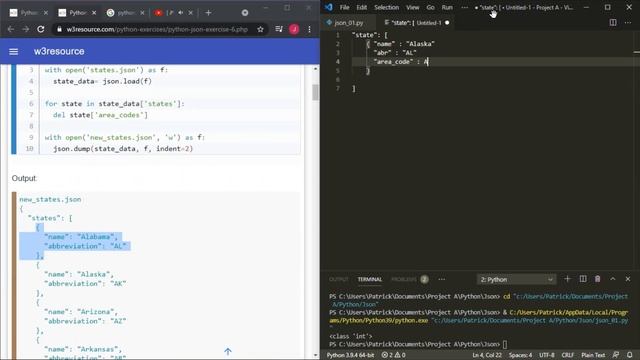Open errors and warnings count in status bar

click(x=393, y=355)
